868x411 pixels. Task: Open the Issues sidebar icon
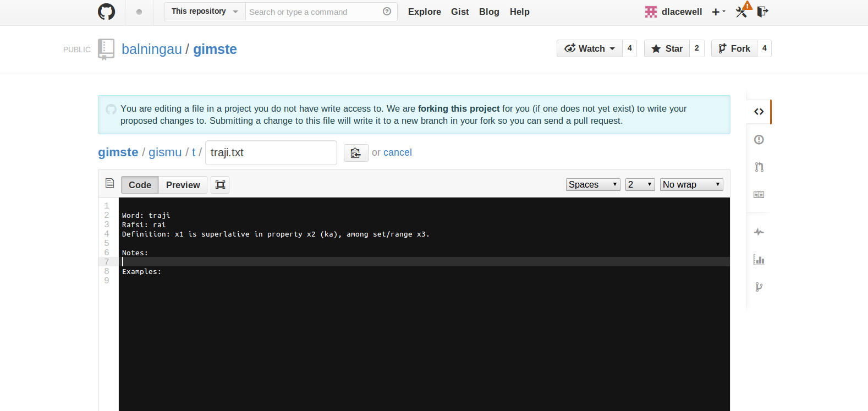pos(759,140)
